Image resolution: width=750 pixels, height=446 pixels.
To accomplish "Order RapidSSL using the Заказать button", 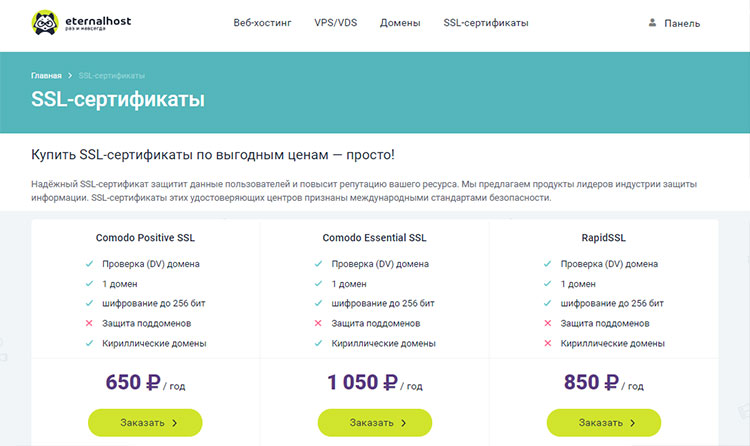I will (603, 423).
